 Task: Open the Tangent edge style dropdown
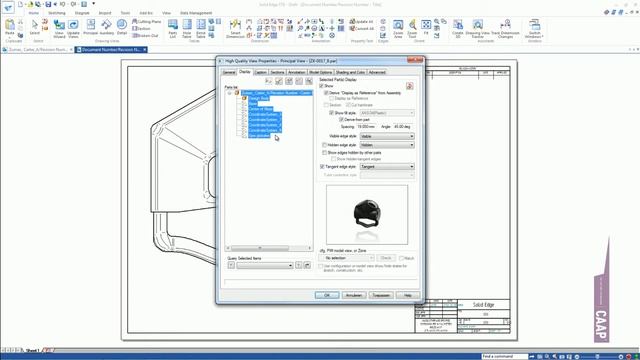[387, 167]
